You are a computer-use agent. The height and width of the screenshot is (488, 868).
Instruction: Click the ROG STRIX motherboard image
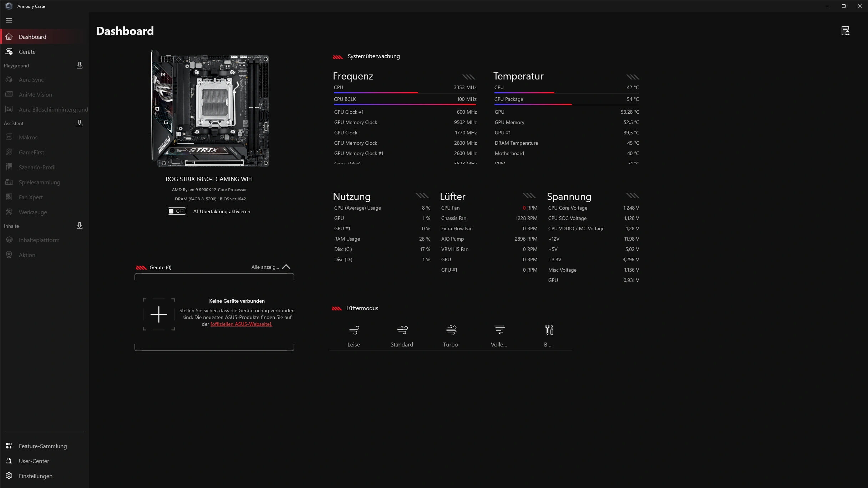tap(210, 109)
